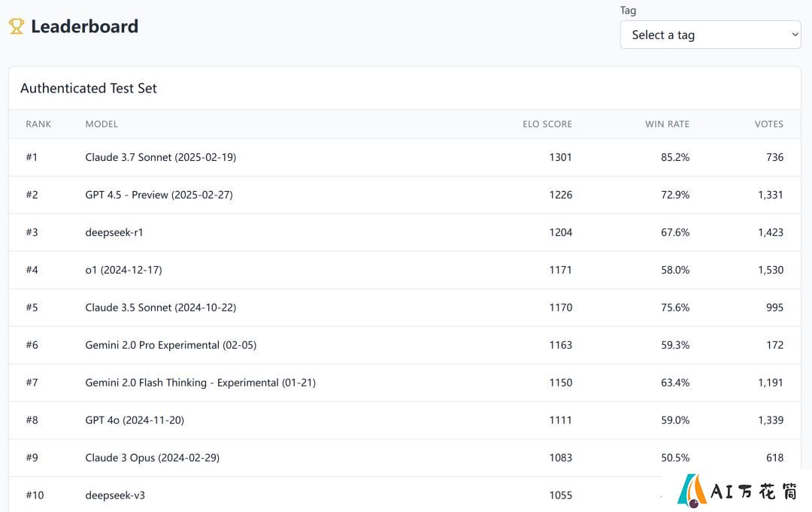The width and height of the screenshot is (812, 512).
Task: Click the VOTES column header
Action: 769,124
